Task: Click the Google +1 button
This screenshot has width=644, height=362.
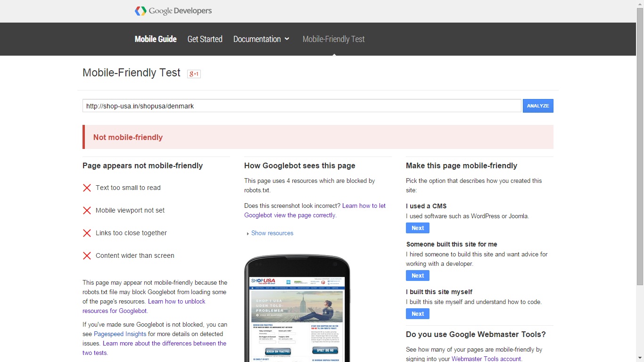Action: (x=194, y=74)
